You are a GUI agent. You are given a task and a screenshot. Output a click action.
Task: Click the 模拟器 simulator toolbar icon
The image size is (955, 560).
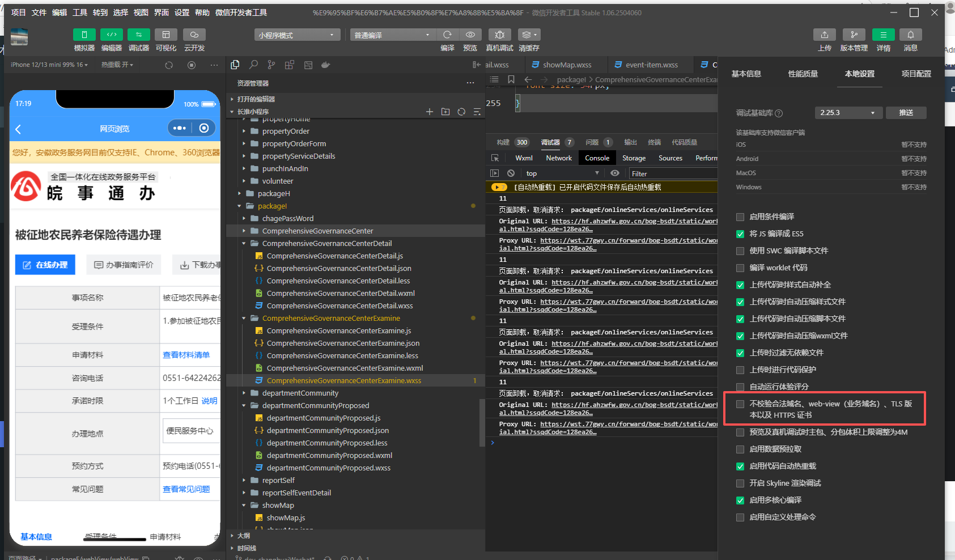[84, 35]
